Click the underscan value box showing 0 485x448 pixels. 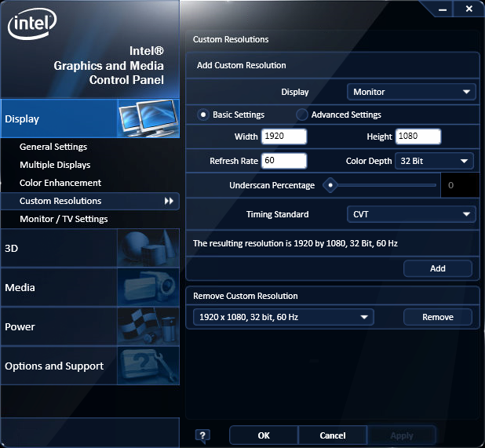[460, 185]
